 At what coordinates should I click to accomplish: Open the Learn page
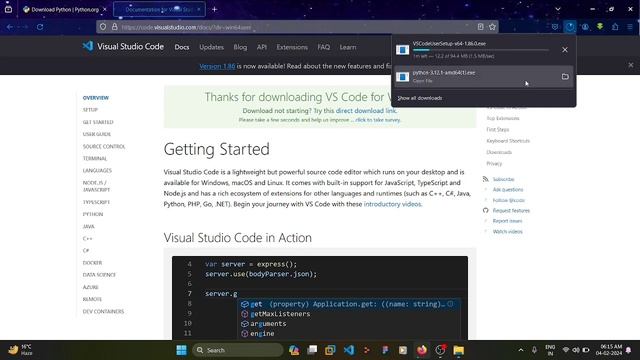click(348, 47)
